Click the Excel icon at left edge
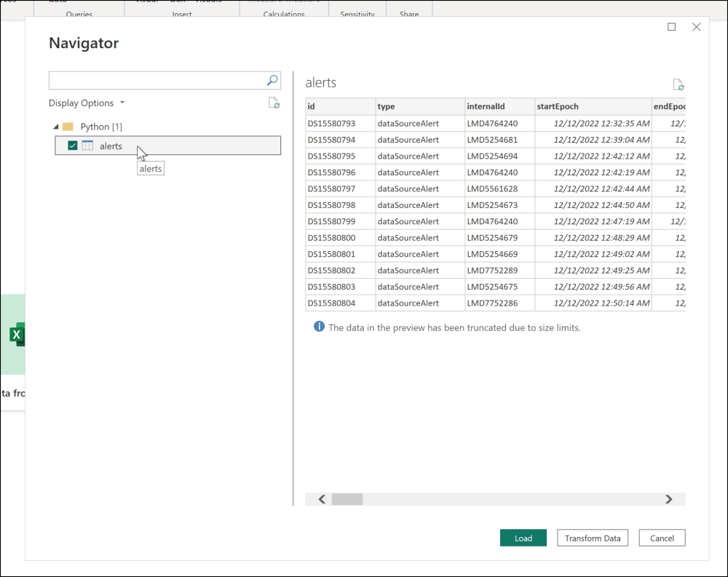 (17, 334)
